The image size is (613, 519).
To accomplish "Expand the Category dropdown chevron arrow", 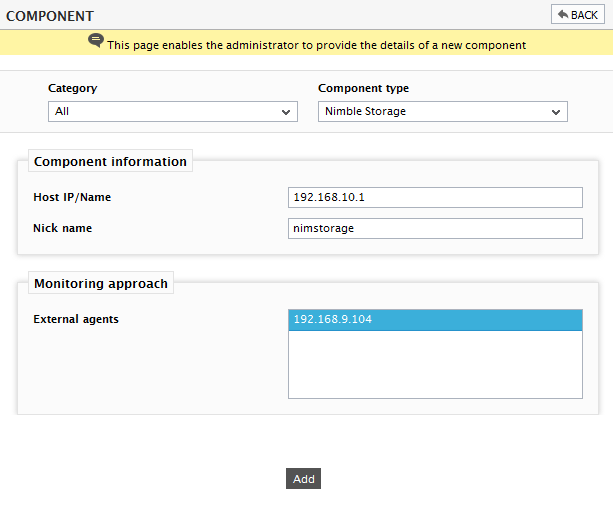I will (286, 112).
